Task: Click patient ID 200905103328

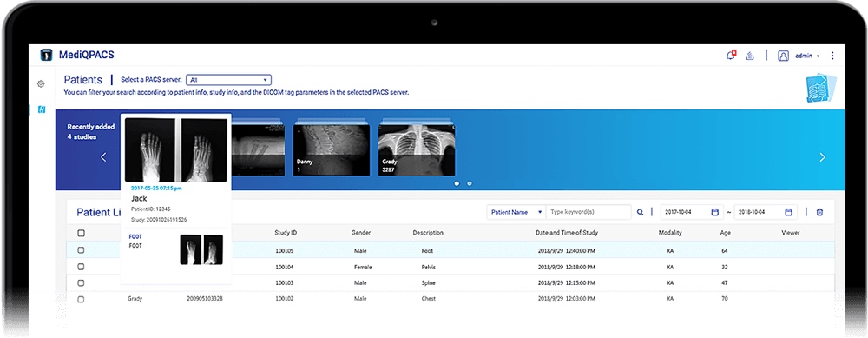Action: coord(205,299)
